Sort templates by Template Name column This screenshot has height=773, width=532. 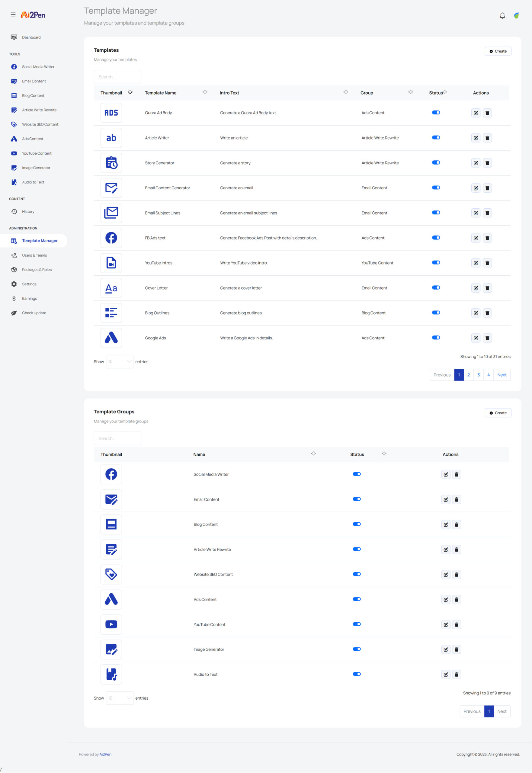pos(205,92)
